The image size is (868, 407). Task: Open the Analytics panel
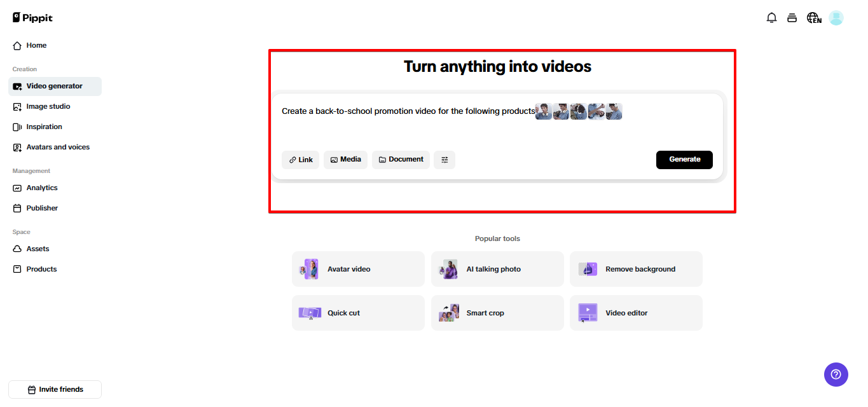coord(41,188)
